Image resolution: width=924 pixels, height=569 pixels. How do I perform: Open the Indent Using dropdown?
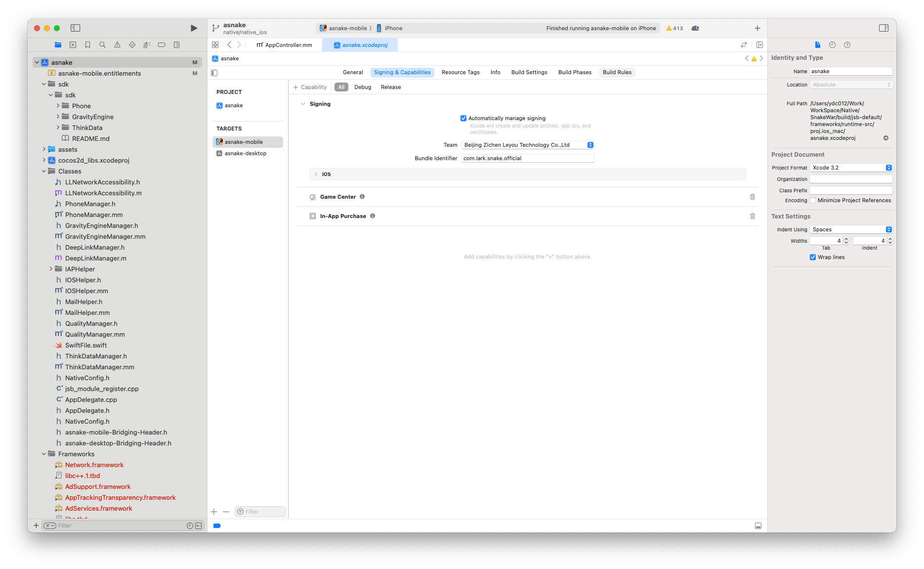(851, 229)
